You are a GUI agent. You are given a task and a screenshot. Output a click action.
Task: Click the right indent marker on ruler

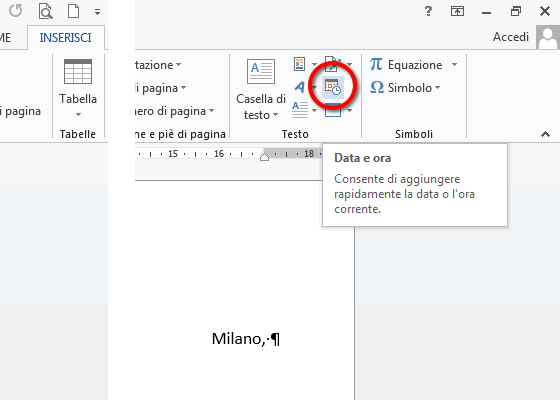264,156
